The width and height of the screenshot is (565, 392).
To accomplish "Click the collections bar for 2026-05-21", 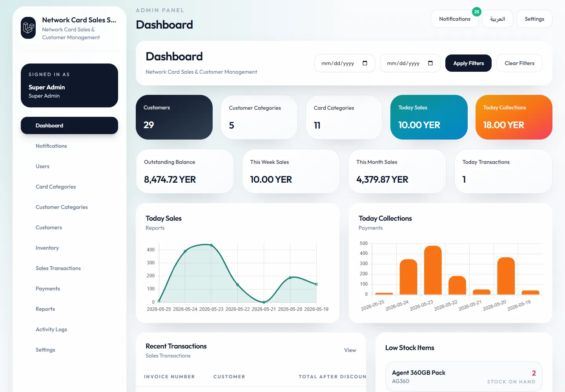I will [x=482, y=292].
